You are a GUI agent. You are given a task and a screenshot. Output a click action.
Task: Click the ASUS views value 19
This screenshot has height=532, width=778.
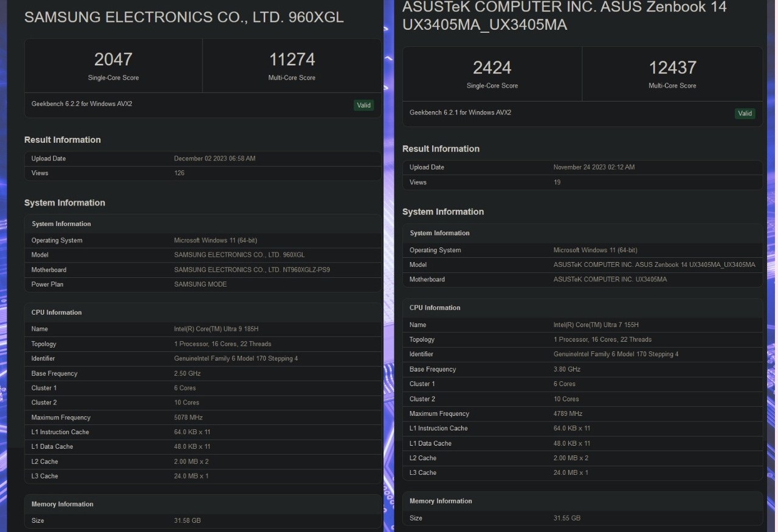pos(557,182)
